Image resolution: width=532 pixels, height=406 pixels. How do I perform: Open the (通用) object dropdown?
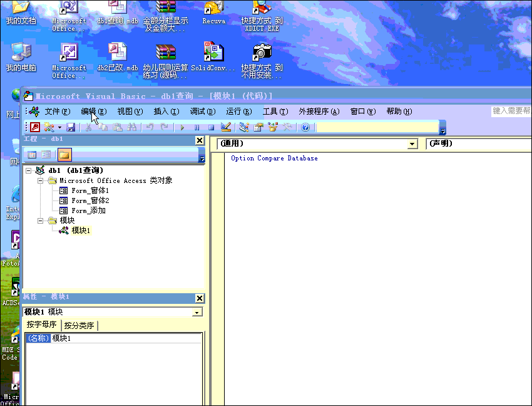(412, 144)
